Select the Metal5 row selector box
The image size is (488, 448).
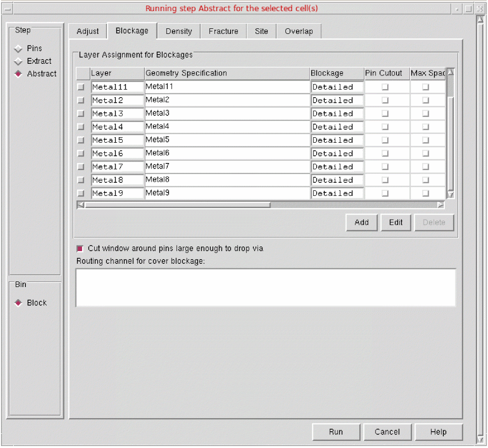(x=81, y=140)
